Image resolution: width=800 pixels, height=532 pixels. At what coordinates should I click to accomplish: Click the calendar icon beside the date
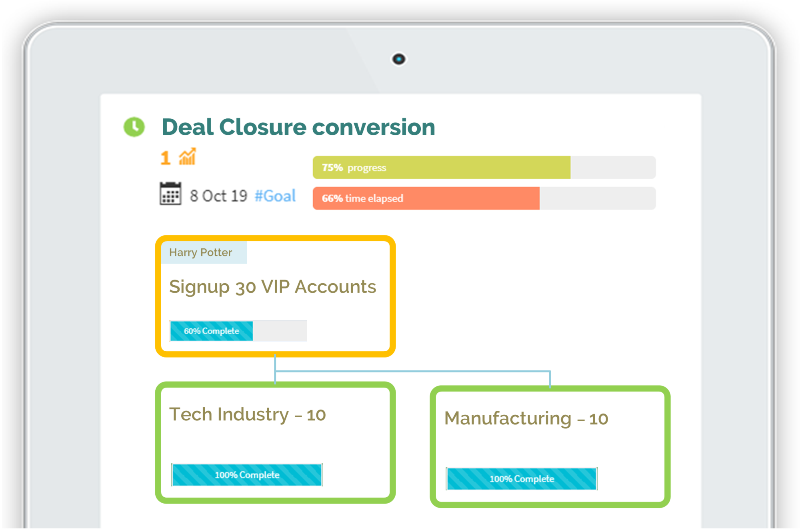coord(170,194)
